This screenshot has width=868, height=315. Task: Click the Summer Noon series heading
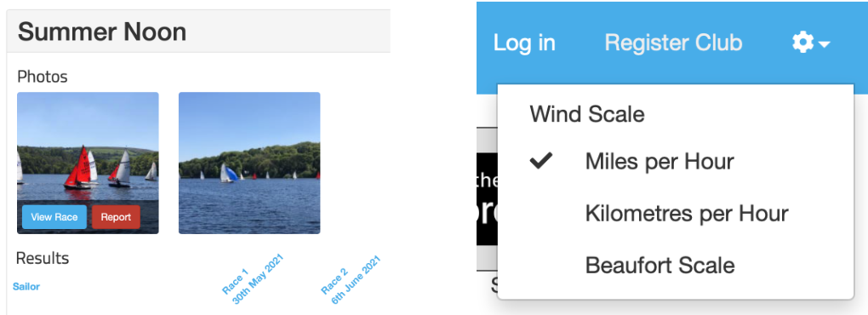point(102,32)
